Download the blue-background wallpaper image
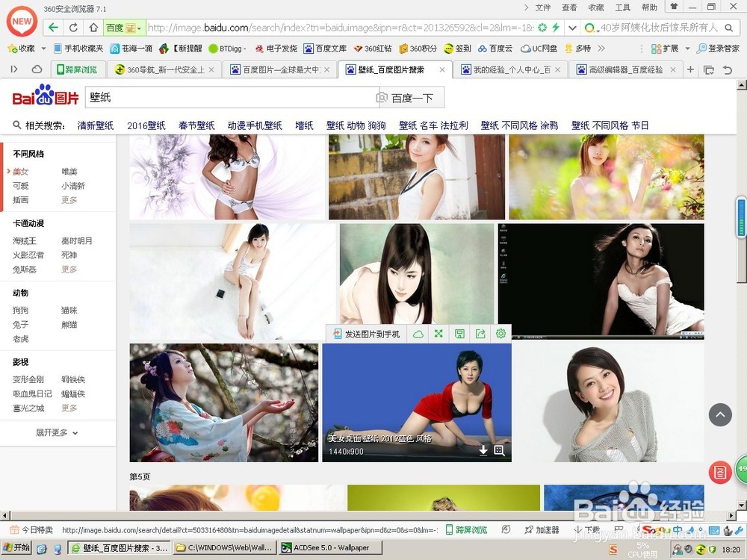Screen dimensions: 747x560 point(483,450)
